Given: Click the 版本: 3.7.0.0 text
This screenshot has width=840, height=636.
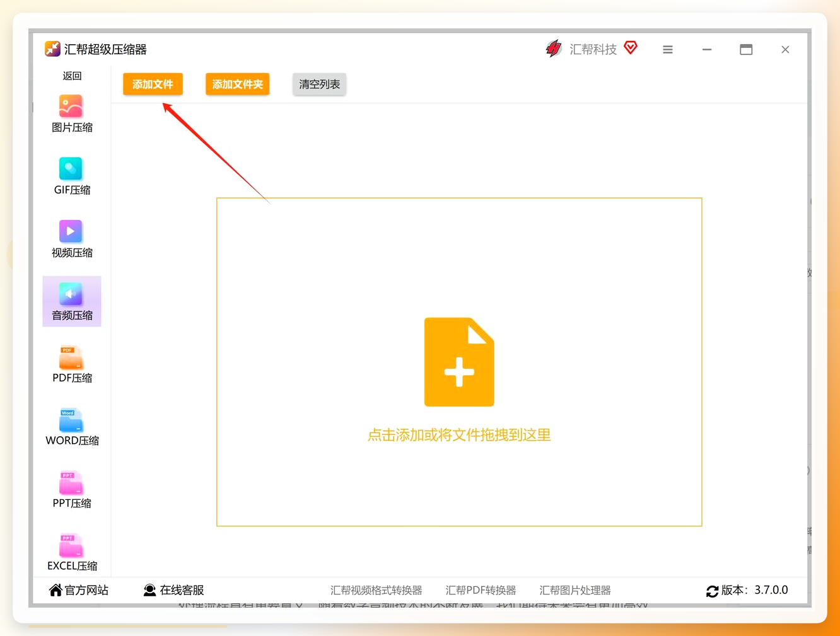Looking at the screenshot, I should coord(755,590).
